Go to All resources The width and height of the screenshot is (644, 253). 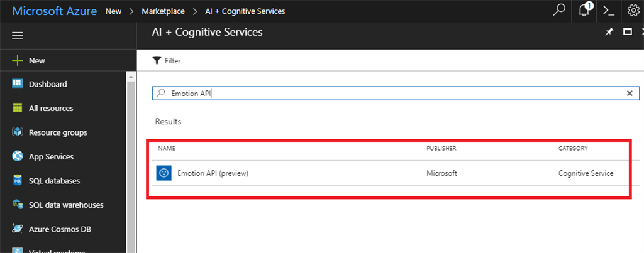pos(50,109)
